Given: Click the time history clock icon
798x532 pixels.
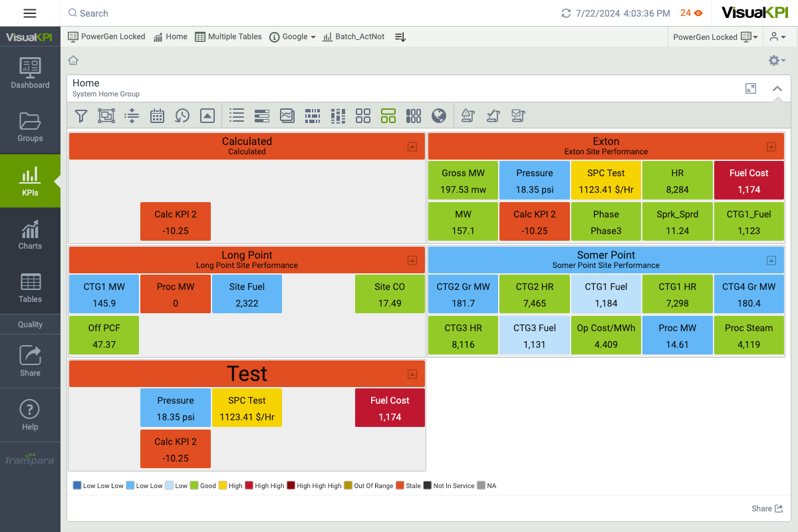Looking at the screenshot, I should 182,116.
